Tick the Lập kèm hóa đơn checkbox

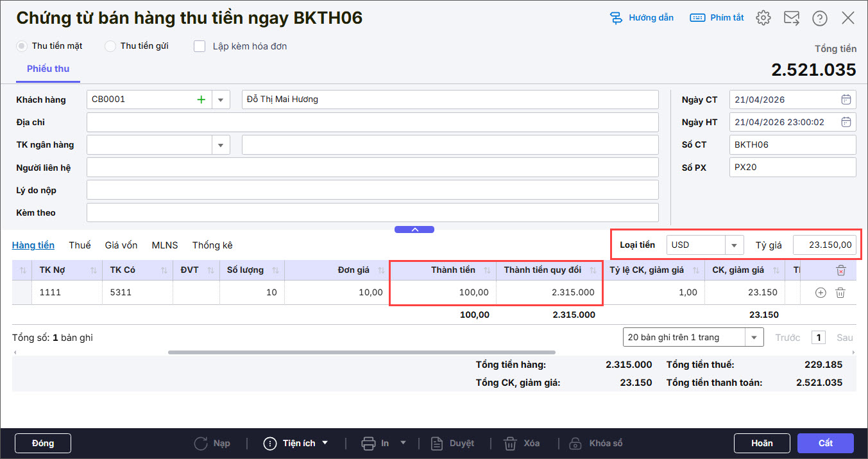coord(200,46)
